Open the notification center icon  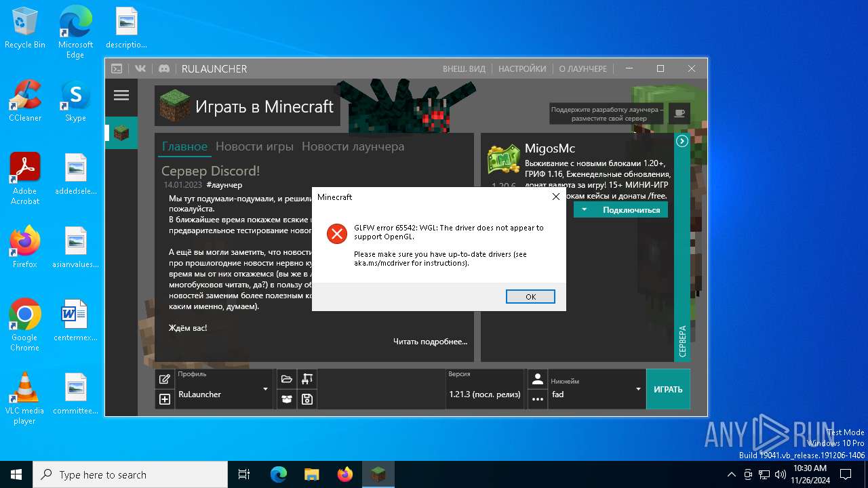point(846,474)
